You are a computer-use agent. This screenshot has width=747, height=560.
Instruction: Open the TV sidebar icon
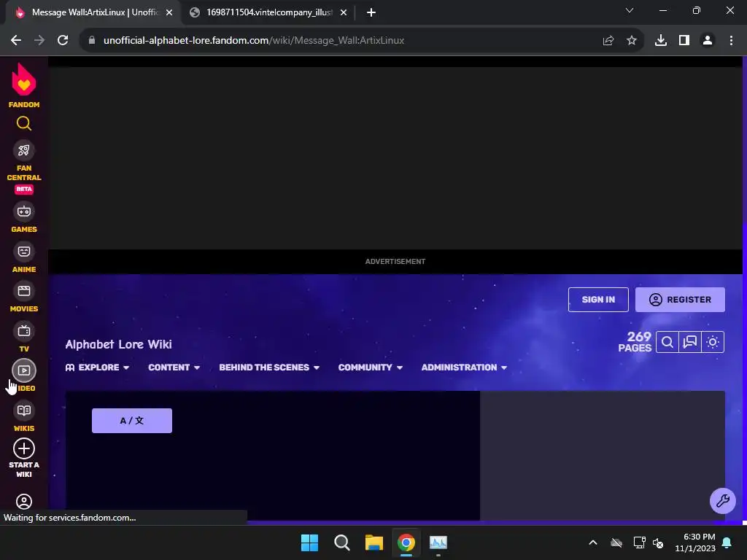pyautogui.click(x=24, y=331)
